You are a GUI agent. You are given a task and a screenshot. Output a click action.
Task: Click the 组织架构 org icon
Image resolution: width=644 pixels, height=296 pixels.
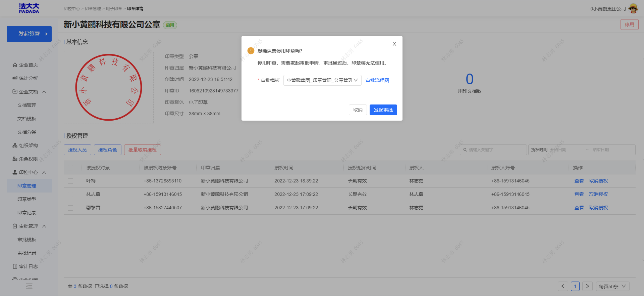pyautogui.click(x=15, y=145)
